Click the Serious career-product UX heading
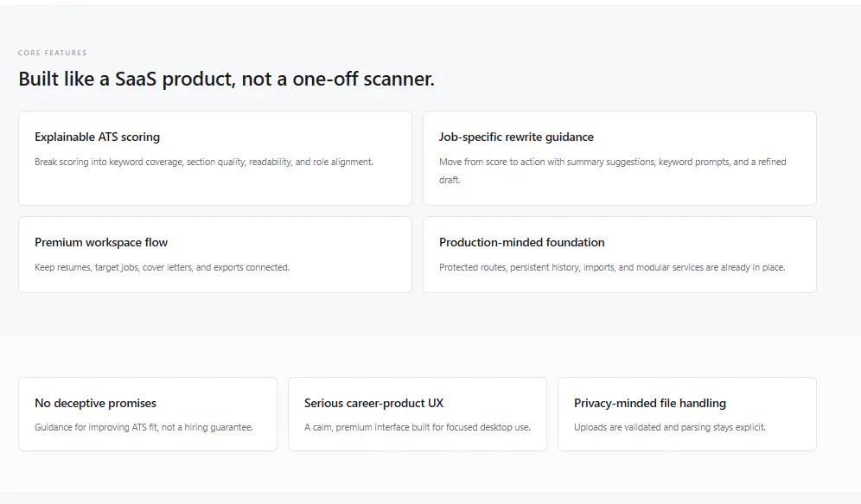 point(373,403)
